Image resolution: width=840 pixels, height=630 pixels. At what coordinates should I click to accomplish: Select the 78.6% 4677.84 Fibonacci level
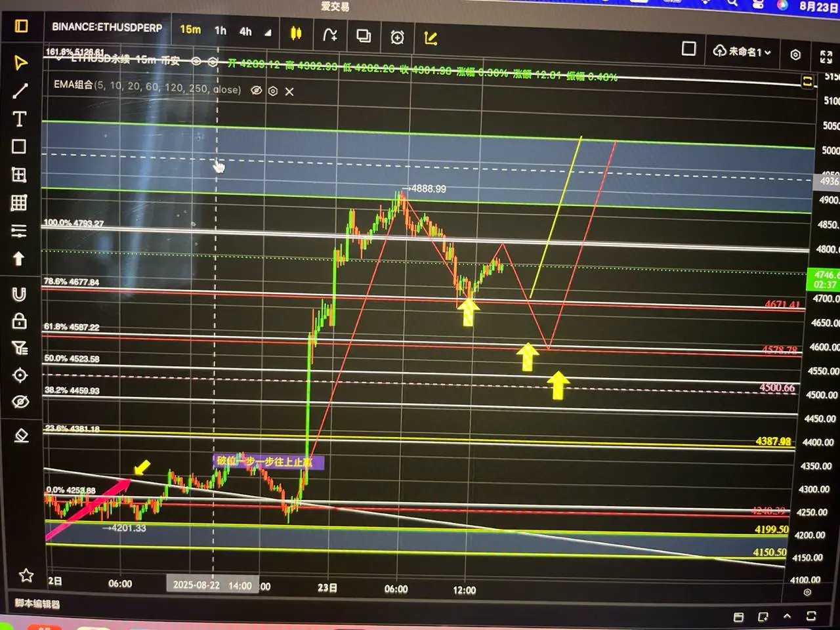click(72, 282)
